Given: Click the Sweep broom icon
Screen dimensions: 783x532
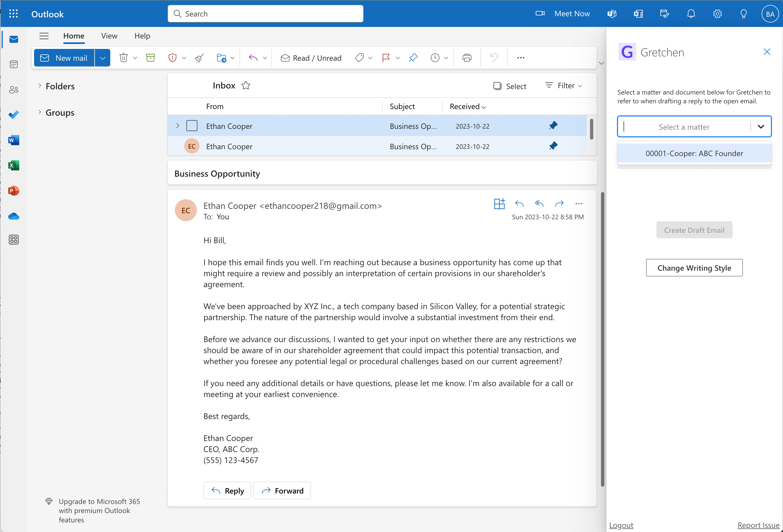Looking at the screenshot, I should coord(199,58).
